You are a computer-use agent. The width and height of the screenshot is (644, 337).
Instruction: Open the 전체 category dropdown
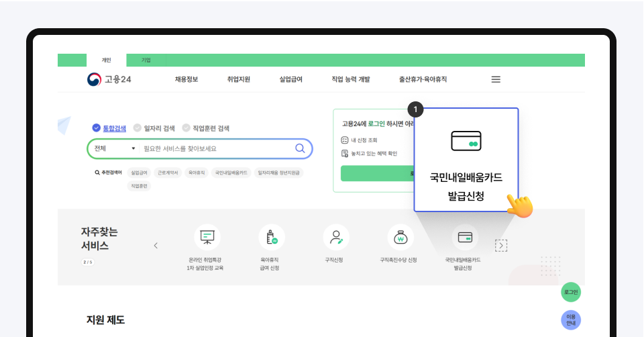(x=115, y=148)
